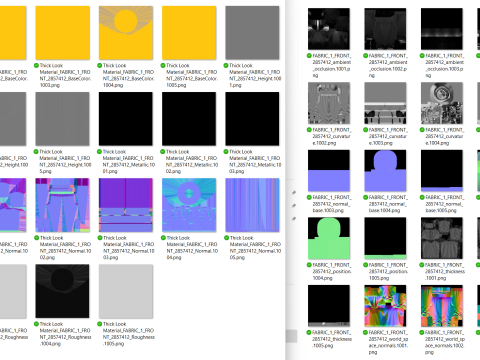The width and height of the screenshot is (480, 360).
Task: Click sync status icon beside Height.1005.png
Action: pos(36,152)
